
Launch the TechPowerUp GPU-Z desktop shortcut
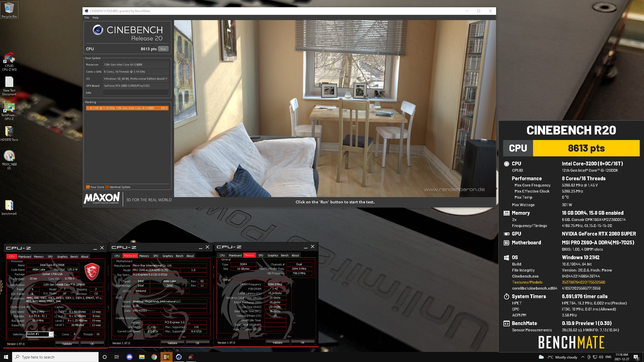pos(9,111)
